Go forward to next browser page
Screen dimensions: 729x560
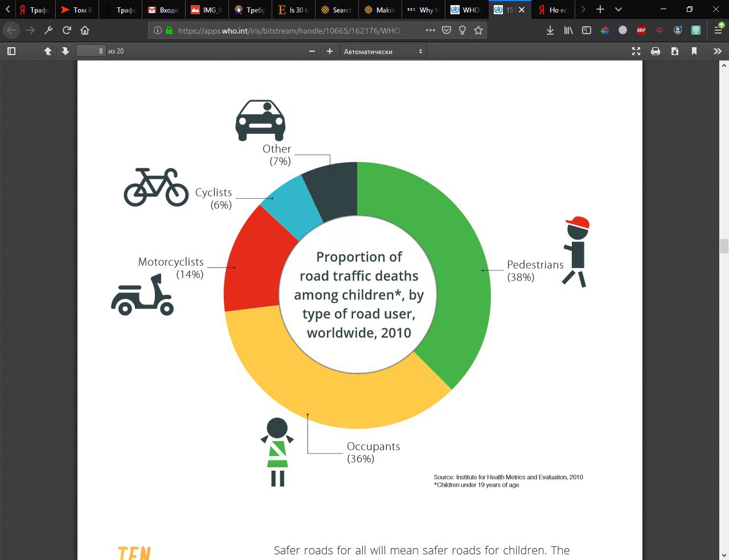[x=30, y=30]
